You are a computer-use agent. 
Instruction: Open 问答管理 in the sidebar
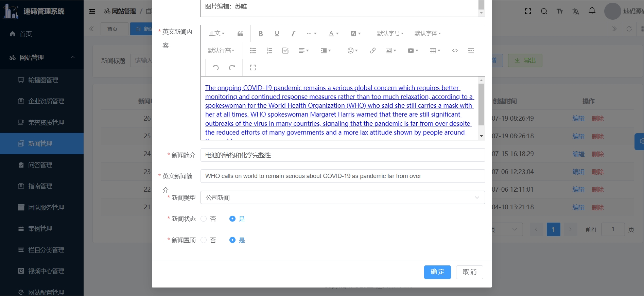point(40,165)
